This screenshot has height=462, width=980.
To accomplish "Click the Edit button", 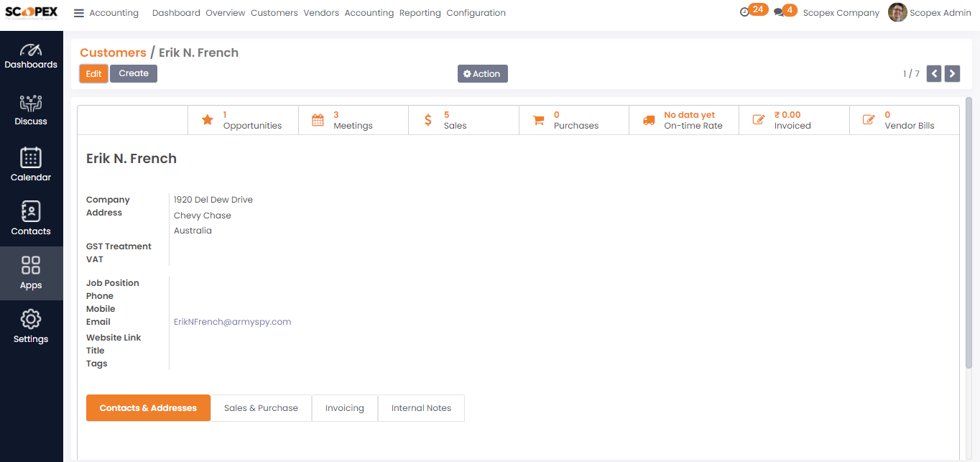I will (x=94, y=73).
